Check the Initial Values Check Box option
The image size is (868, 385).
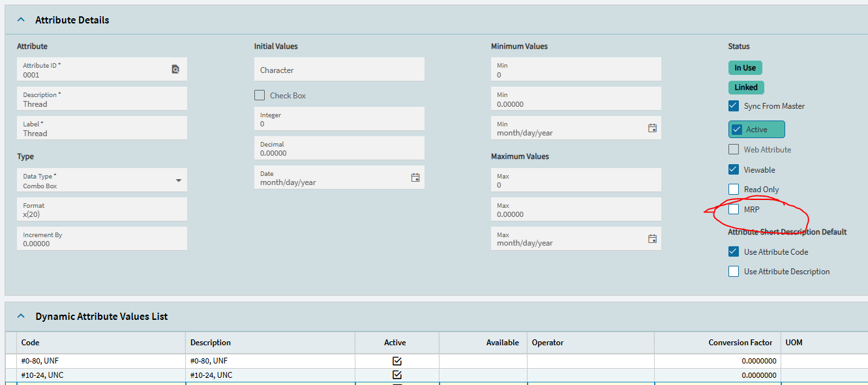pos(260,95)
